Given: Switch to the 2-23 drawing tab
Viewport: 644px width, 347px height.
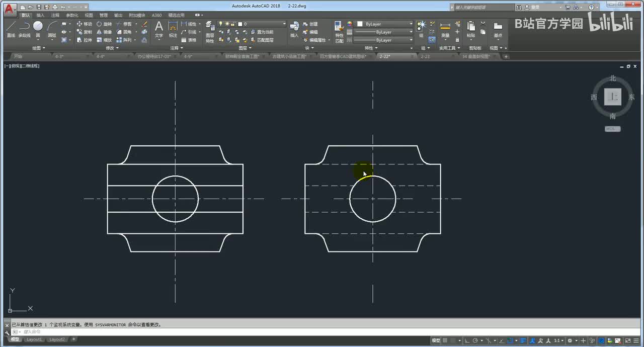Looking at the screenshot, I should pyautogui.click(x=425, y=56).
